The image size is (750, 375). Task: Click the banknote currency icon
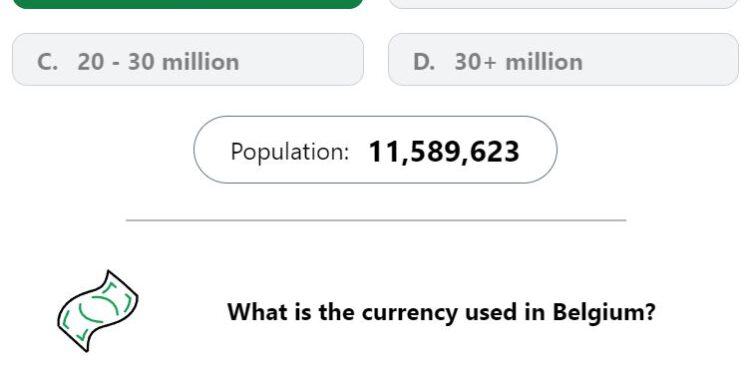98,311
